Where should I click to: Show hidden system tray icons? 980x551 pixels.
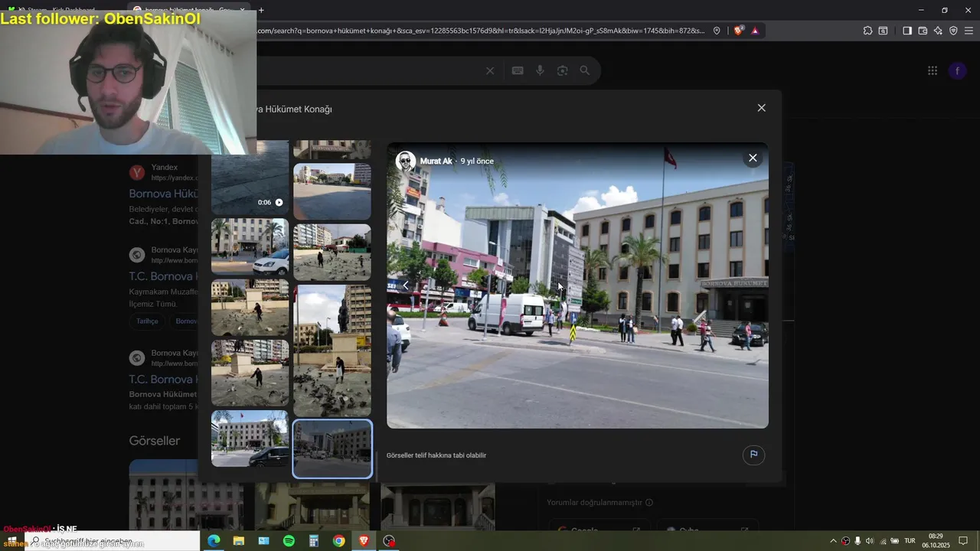833,541
